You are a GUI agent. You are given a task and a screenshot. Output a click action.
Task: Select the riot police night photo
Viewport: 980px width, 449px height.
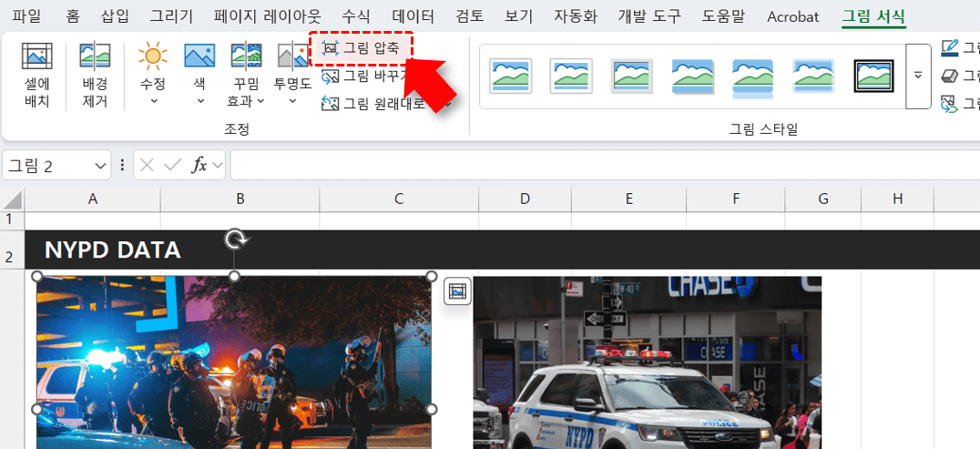[234, 362]
